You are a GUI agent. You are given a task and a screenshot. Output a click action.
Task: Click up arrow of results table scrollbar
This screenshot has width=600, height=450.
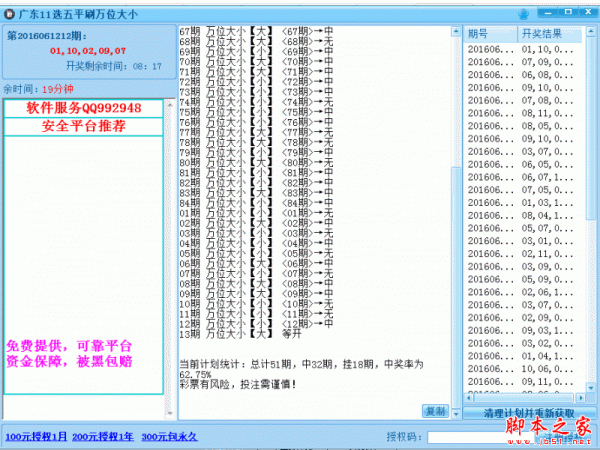[590, 31]
